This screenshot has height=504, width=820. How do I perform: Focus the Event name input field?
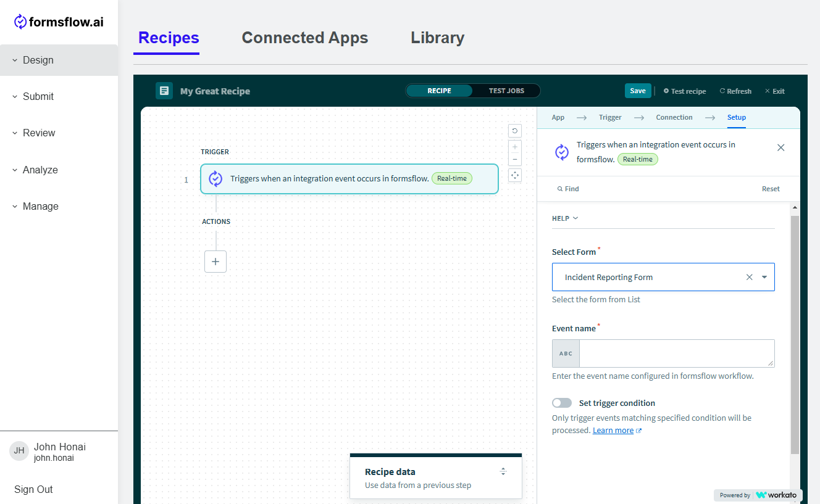coord(677,353)
